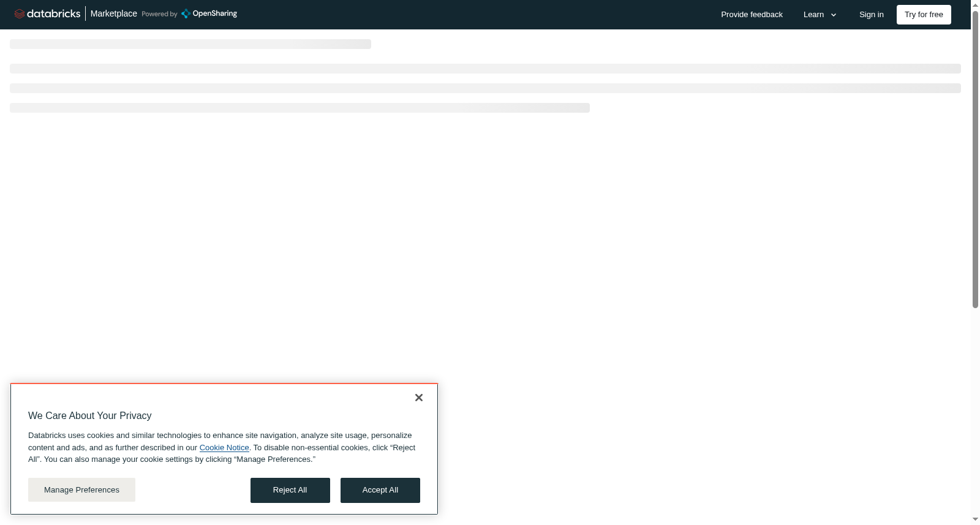Image resolution: width=980 pixels, height=525 pixels.
Task: Accept all cookies
Action: (x=380, y=490)
